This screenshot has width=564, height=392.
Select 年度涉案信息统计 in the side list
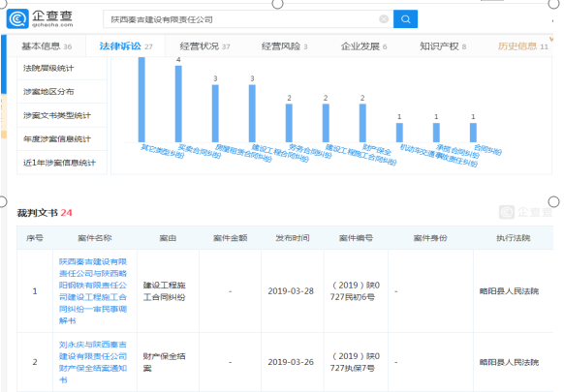(x=62, y=139)
